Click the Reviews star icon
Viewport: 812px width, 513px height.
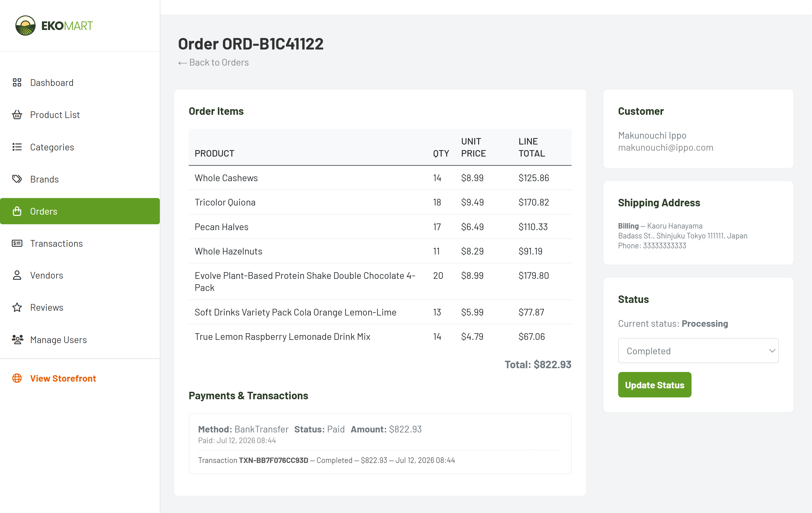(17, 307)
